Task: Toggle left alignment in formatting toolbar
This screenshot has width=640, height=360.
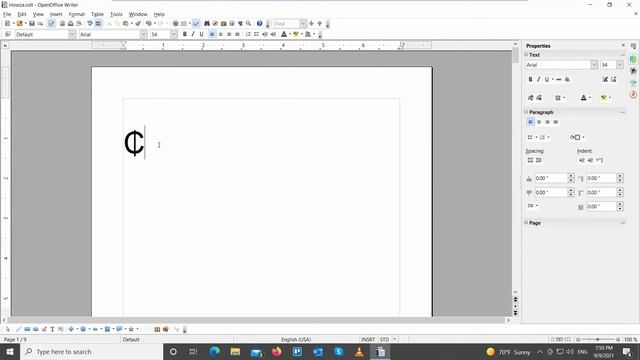Action: click(212, 35)
